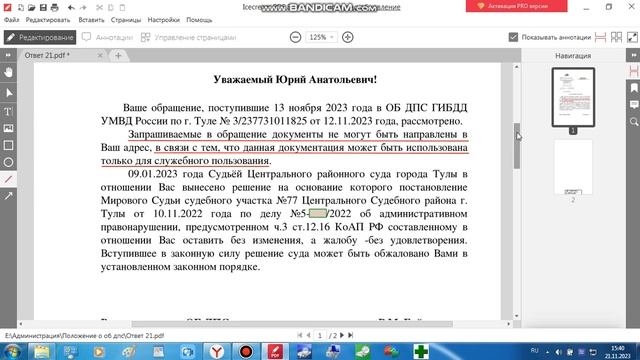This screenshot has height=360, width=640.
Task: Select the Arrow drawing tool
Action: point(8,196)
